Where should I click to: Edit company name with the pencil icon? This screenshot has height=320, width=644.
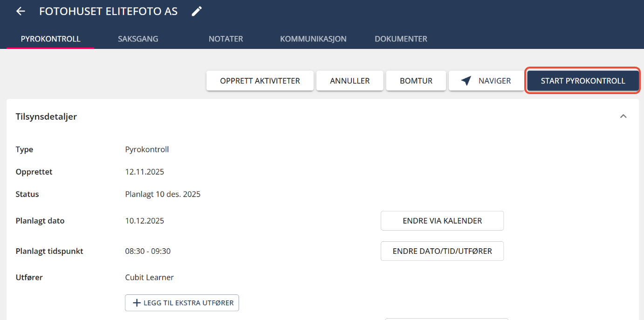tap(197, 12)
